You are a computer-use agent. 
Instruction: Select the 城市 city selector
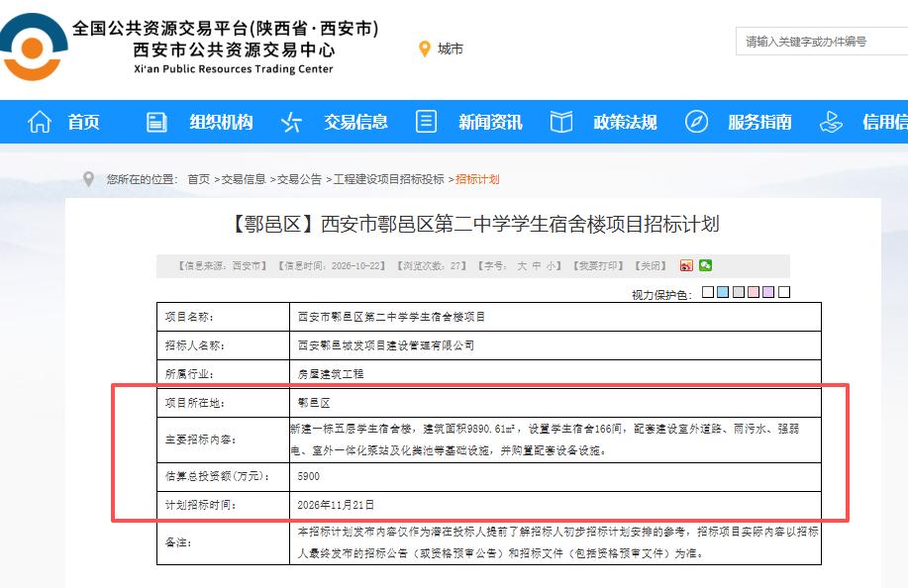pos(450,49)
